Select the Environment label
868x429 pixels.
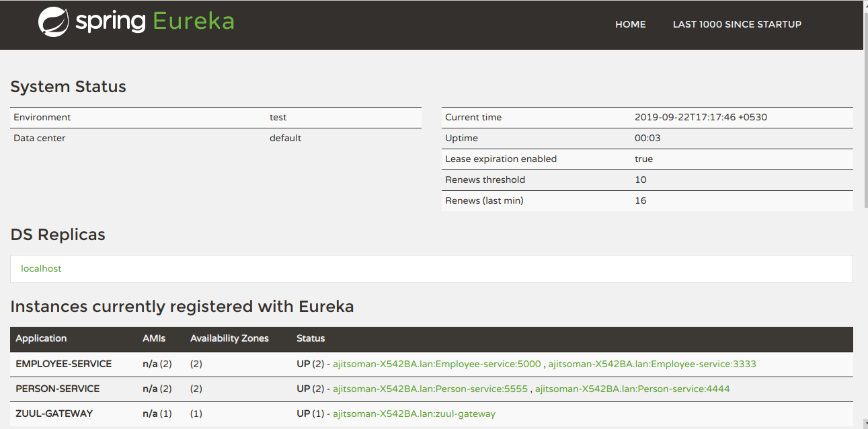click(x=42, y=117)
